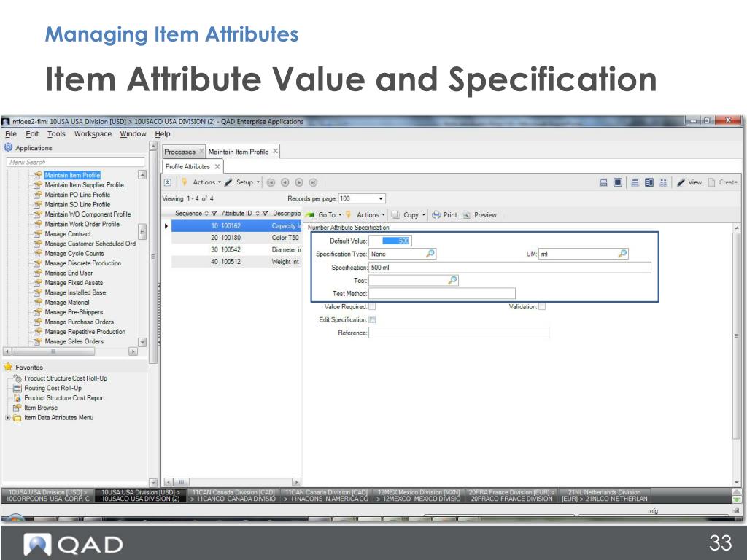The image size is (747, 560).
Task: Open lookup for UM field
Action: [623, 254]
